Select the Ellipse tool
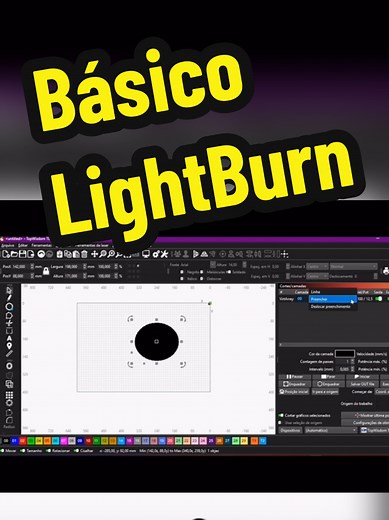The image size is (389, 520). [9, 306]
